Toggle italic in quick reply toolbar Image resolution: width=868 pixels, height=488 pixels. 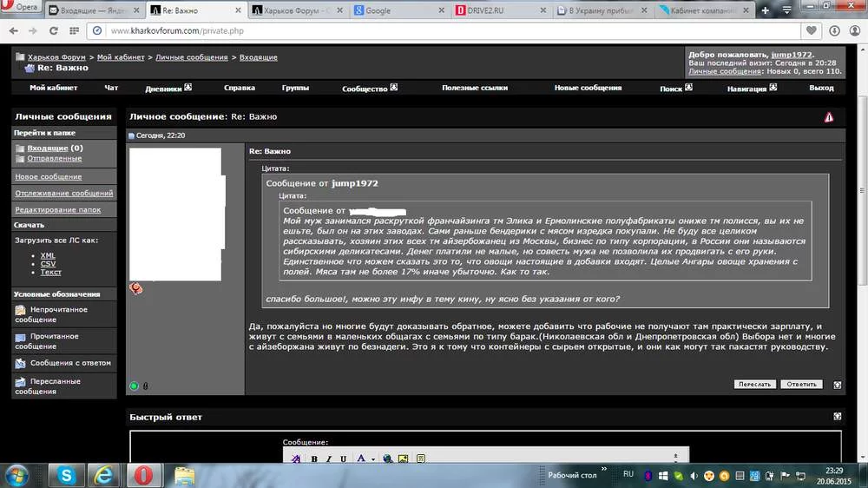(x=329, y=458)
